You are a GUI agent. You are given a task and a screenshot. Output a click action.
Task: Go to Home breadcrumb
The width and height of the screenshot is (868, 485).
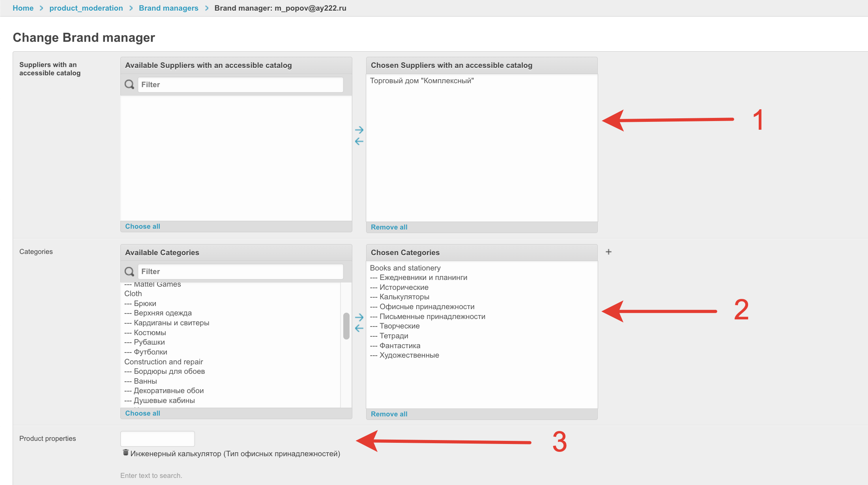23,8
